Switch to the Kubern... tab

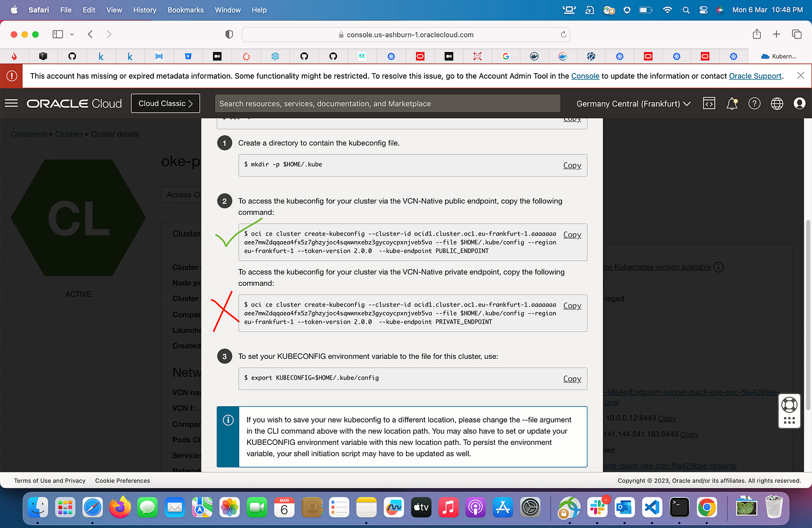(x=780, y=56)
